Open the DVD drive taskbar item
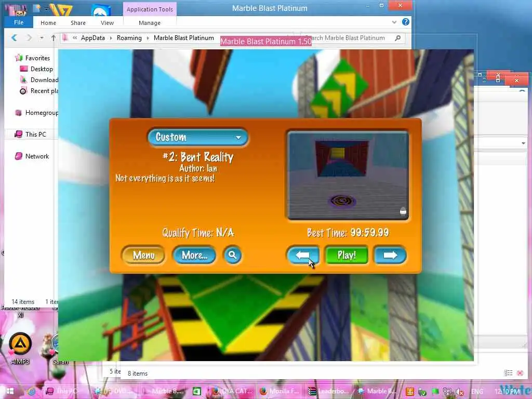This screenshot has height=399, width=532. click(114, 392)
